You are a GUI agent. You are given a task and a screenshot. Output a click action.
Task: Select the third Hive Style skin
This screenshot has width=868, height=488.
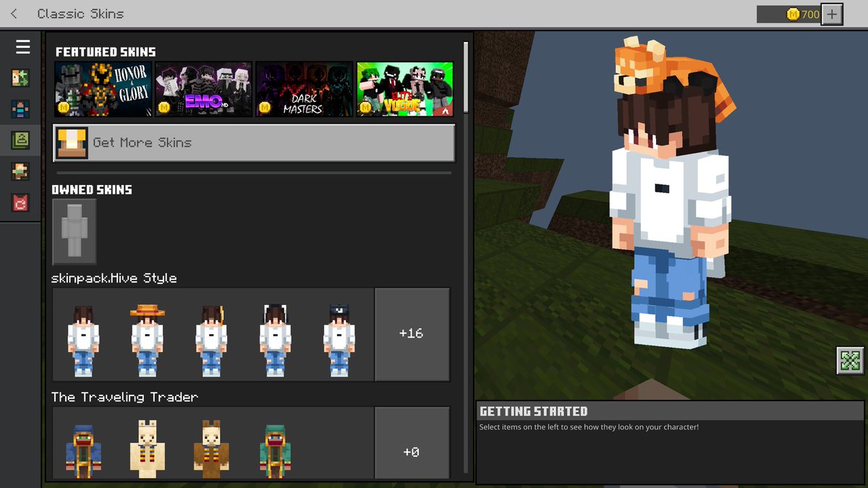(212, 340)
